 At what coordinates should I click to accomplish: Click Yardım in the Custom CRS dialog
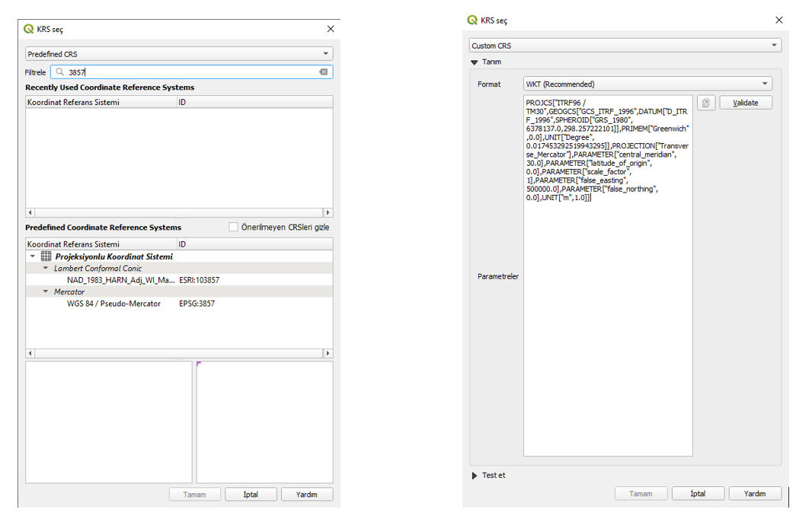[x=755, y=494]
